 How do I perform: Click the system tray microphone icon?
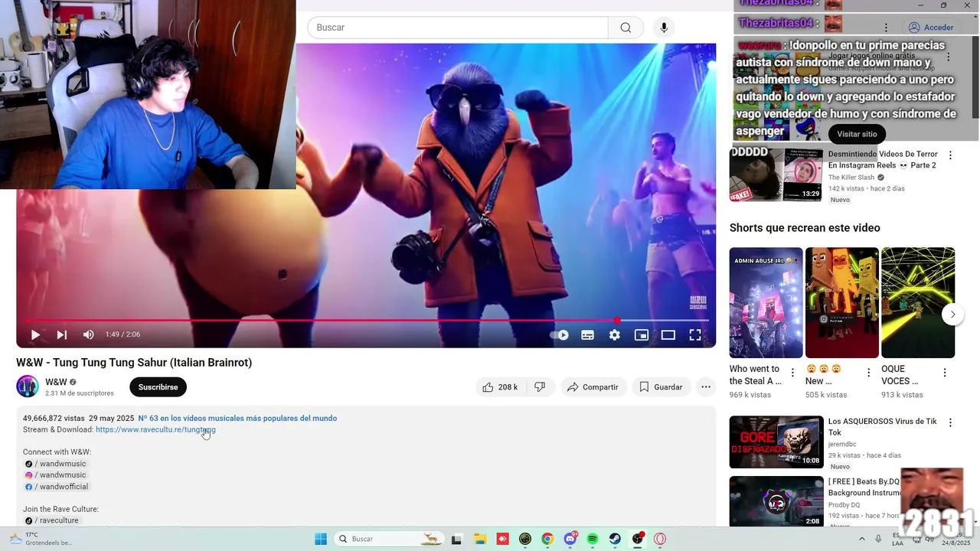pyautogui.click(x=878, y=539)
